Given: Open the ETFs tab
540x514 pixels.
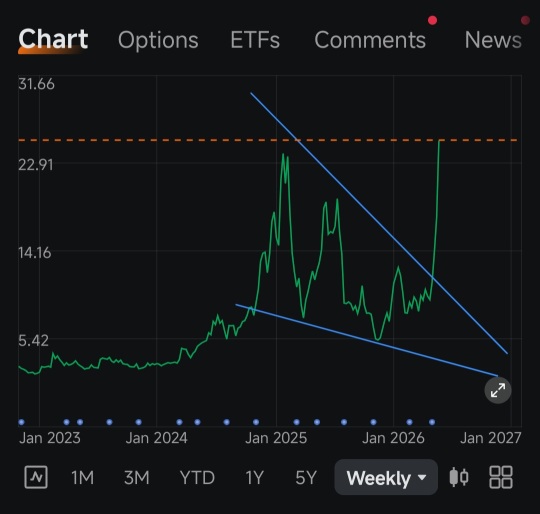Looking at the screenshot, I should coord(255,40).
